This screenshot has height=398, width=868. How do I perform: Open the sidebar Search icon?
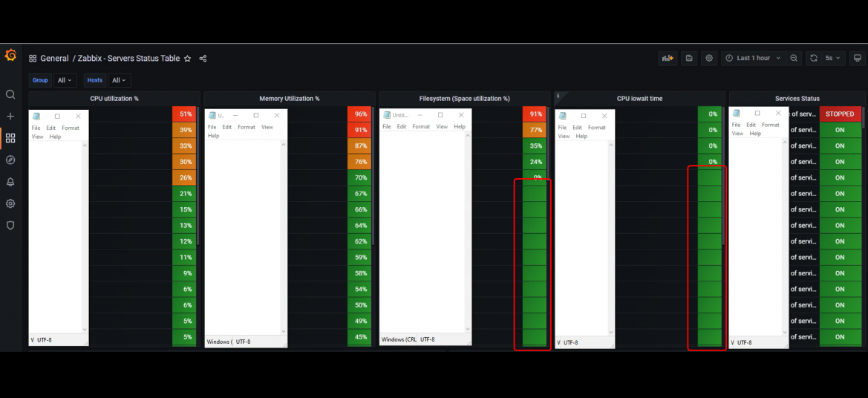coord(10,94)
